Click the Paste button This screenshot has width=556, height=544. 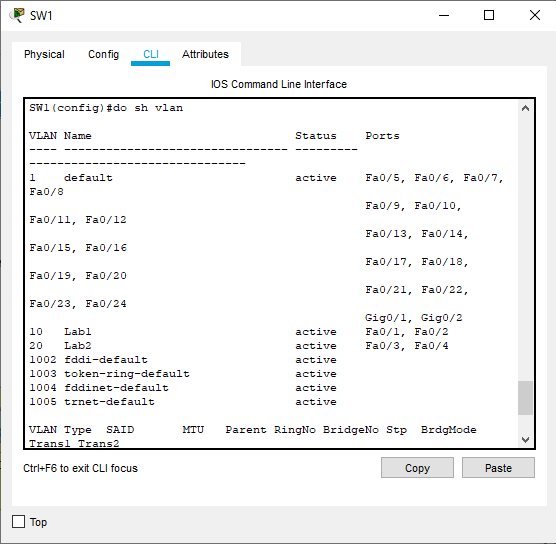[498, 467]
